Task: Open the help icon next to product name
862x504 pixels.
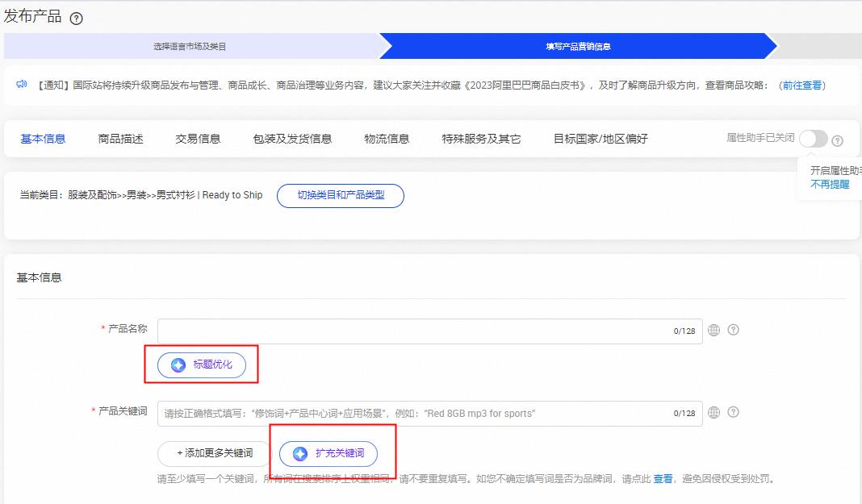Action: pos(733,330)
